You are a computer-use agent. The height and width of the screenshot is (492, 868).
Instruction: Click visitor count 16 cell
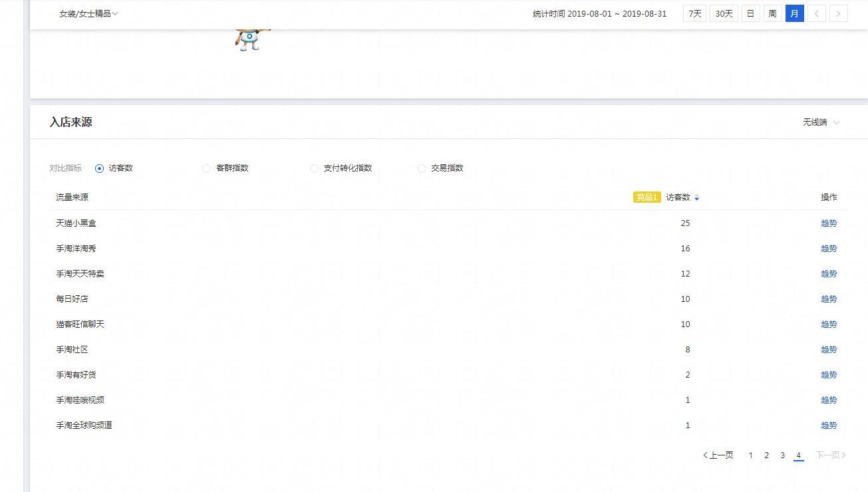[x=685, y=249]
